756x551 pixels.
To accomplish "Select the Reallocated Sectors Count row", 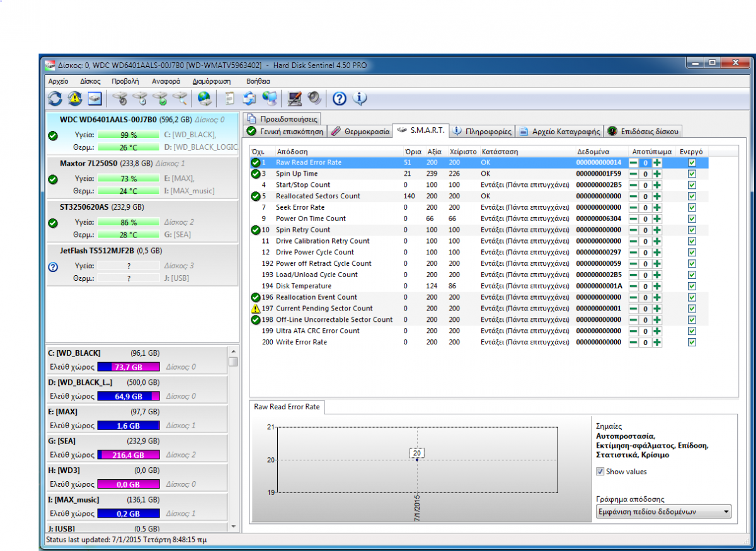I will point(479,196).
